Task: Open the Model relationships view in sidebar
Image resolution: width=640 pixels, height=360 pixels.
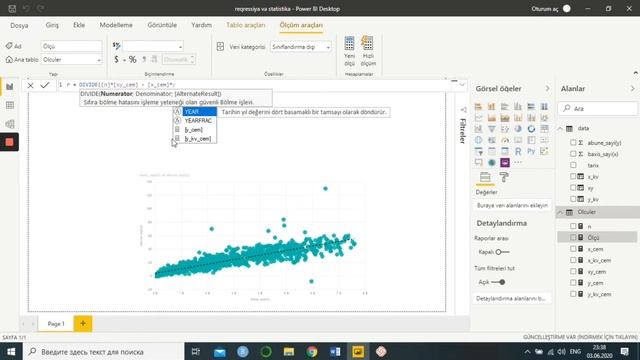Action: [10, 124]
